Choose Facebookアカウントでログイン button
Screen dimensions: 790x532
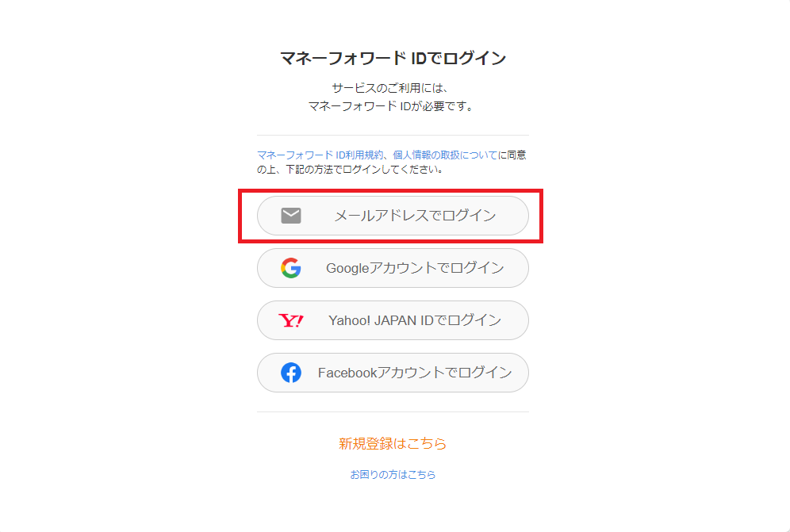(393, 373)
